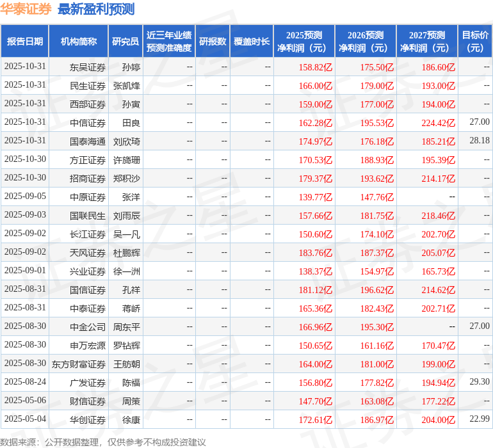Image resolution: width=493 pixels, height=448 pixels.
Task: Sort by 报告日期 column header
Action: tap(25, 42)
